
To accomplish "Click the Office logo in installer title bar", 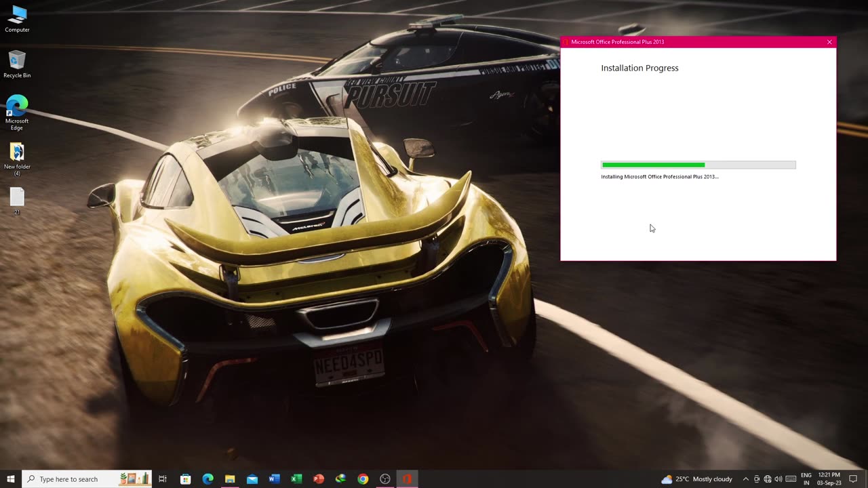I will pyautogui.click(x=566, y=42).
